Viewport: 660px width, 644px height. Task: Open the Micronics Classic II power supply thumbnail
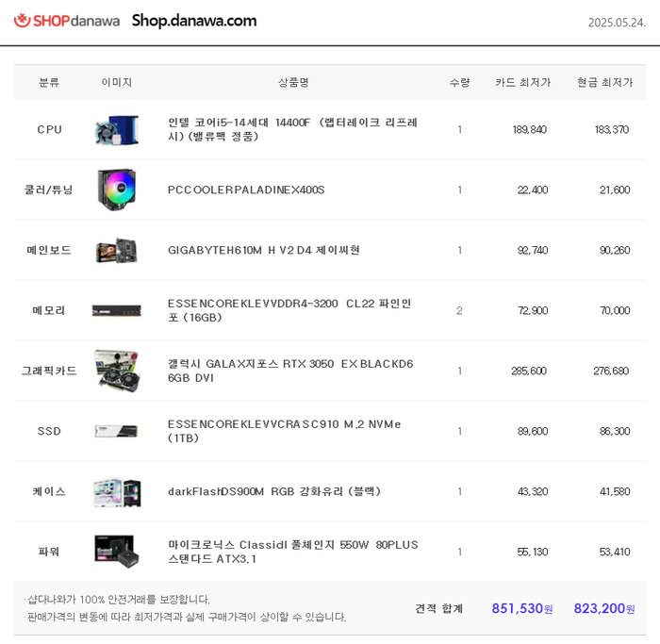pos(117,552)
